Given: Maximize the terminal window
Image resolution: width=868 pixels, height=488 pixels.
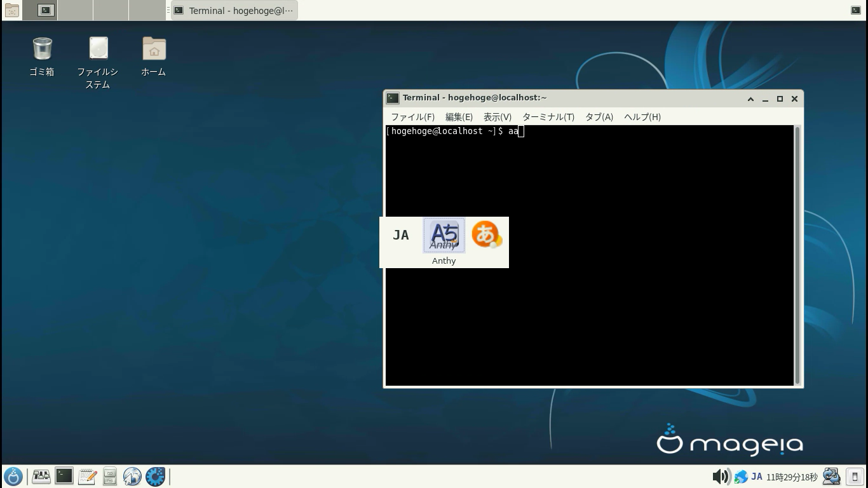Looking at the screenshot, I should [780, 98].
